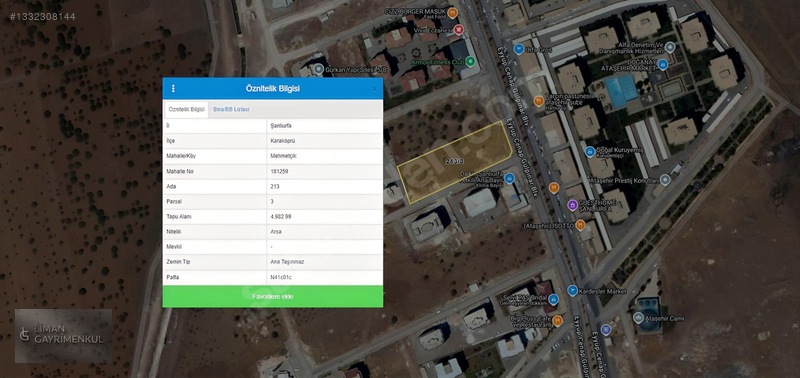Image resolution: width=800 pixels, height=378 pixels.
Task: Click the Liman Gayrimenkul logo
Action: (x=63, y=335)
